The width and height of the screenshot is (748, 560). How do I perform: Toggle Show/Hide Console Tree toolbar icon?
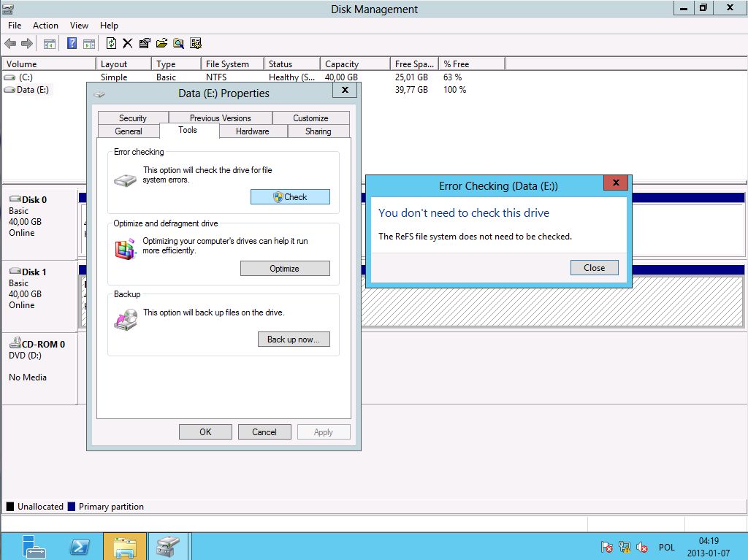click(50, 44)
